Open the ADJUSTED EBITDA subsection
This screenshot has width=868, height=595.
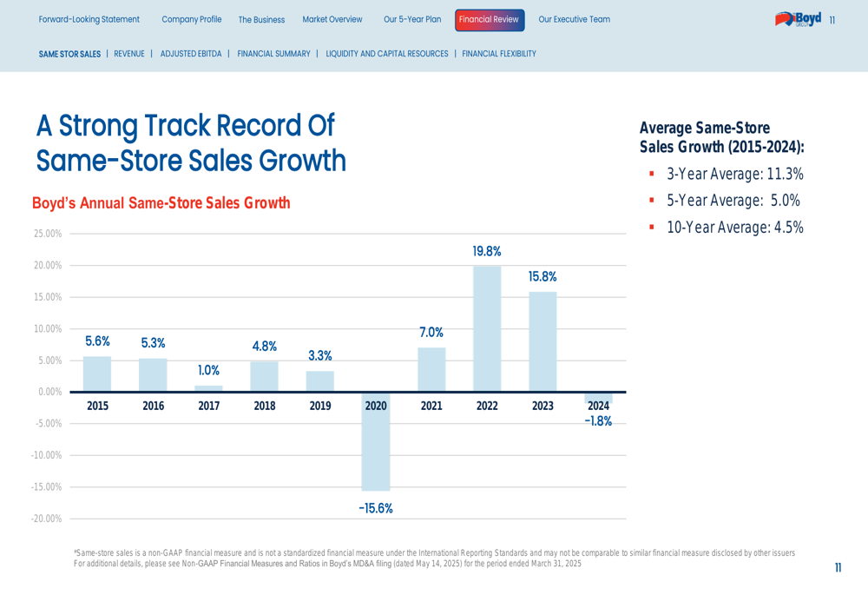pyautogui.click(x=191, y=54)
